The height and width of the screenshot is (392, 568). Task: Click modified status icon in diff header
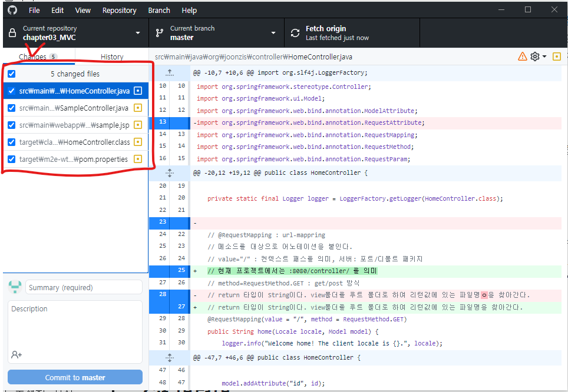tap(556, 57)
